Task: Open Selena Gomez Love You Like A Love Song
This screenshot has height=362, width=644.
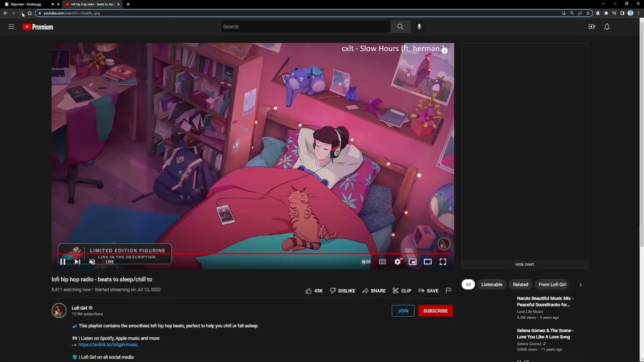Action: (x=545, y=333)
